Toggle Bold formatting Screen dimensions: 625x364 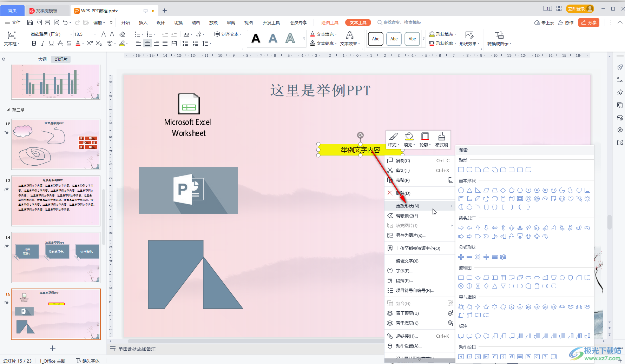pyautogui.click(x=34, y=43)
